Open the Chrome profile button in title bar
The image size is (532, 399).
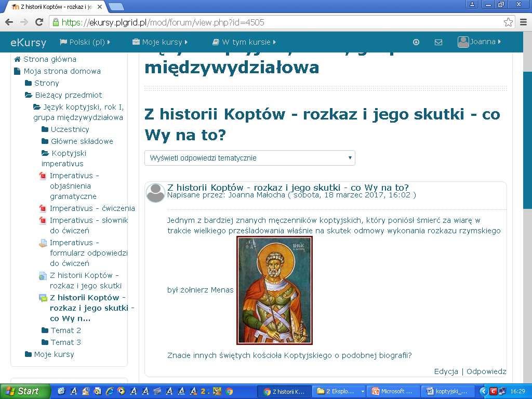[472, 4]
